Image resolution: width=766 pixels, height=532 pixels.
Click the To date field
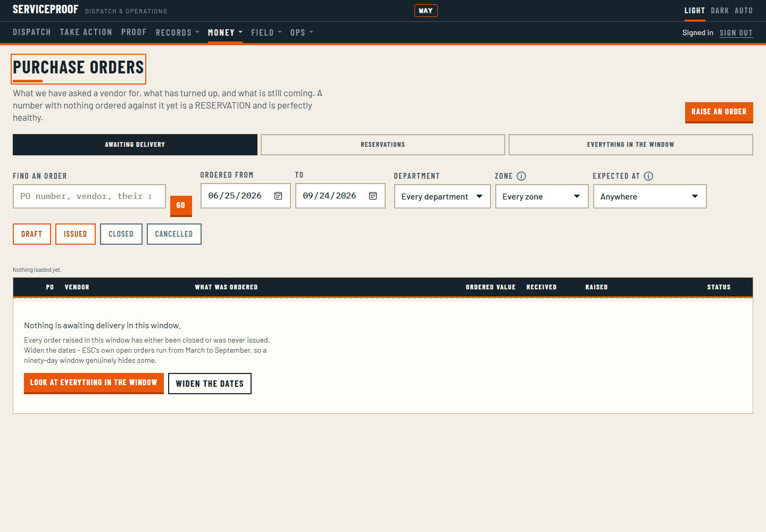tap(340, 196)
